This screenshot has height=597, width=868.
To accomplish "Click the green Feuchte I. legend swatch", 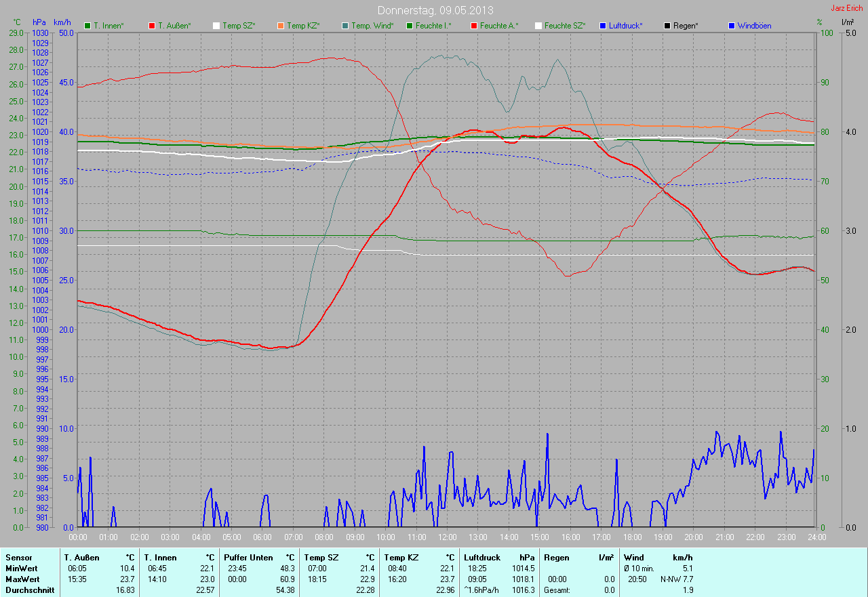I will (410, 26).
